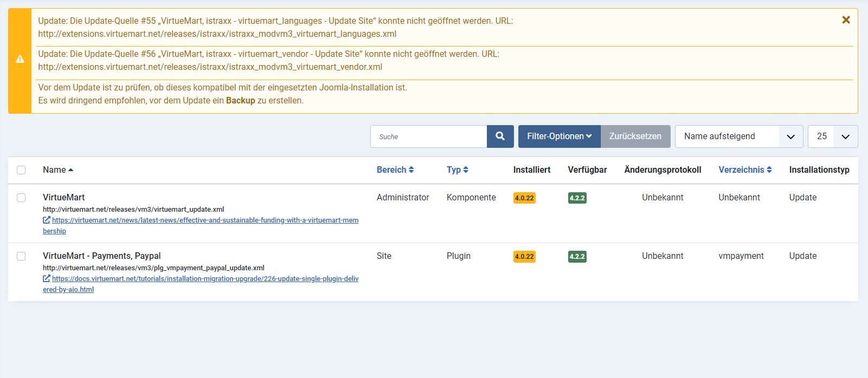Open the 25 items-per-page dropdown
The image size is (868, 378).
coord(832,136)
